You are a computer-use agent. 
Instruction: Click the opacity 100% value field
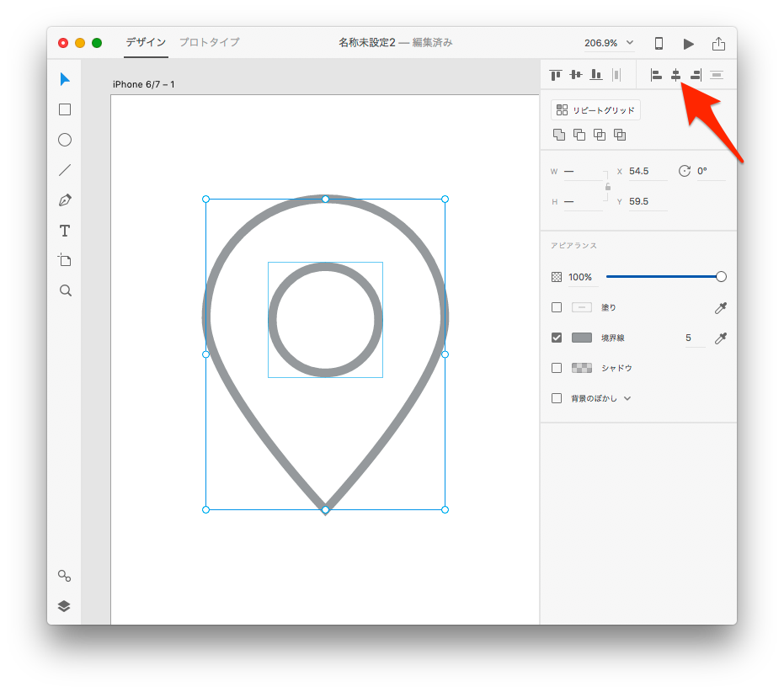(x=583, y=277)
